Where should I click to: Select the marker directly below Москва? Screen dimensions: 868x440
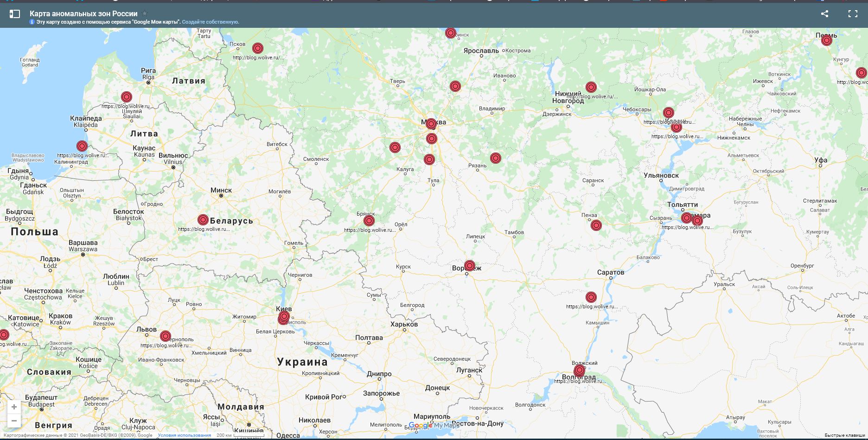(x=432, y=139)
